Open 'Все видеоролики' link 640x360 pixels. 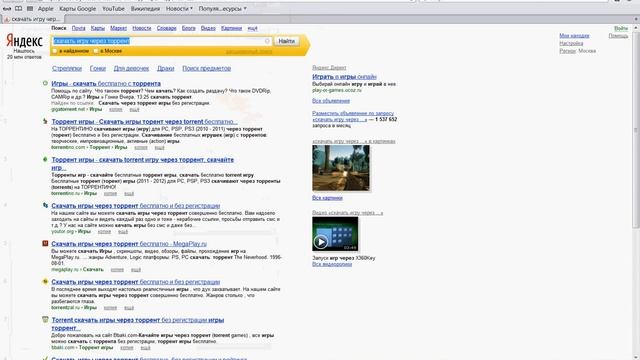click(x=331, y=264)
